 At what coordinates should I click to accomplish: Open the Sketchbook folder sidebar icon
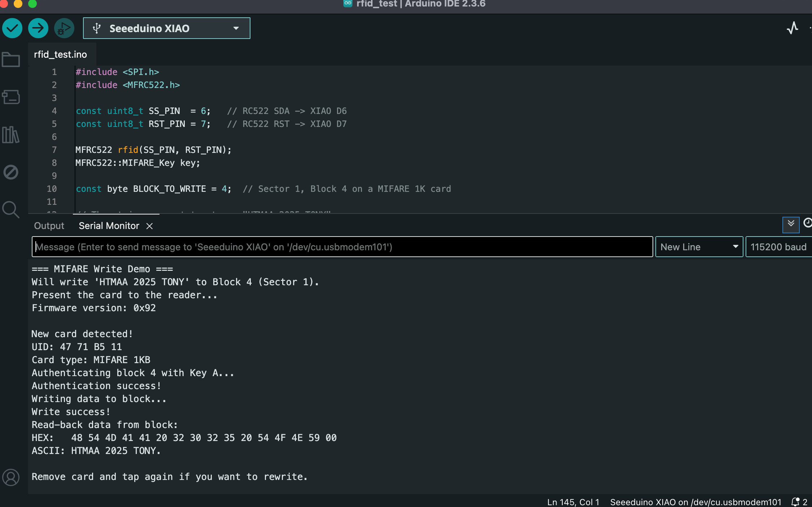(11, 59)
